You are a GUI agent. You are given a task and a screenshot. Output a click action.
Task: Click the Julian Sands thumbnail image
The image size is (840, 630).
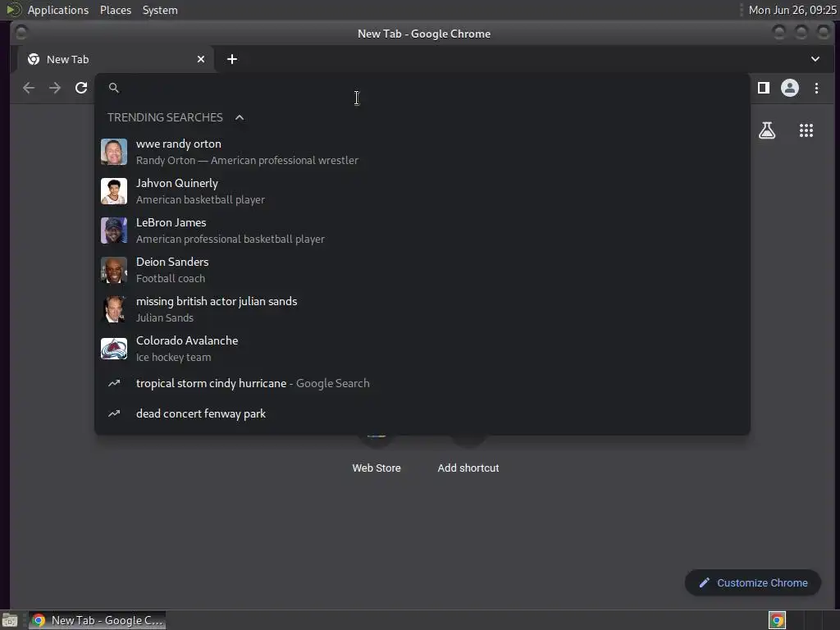coord(114,309)
